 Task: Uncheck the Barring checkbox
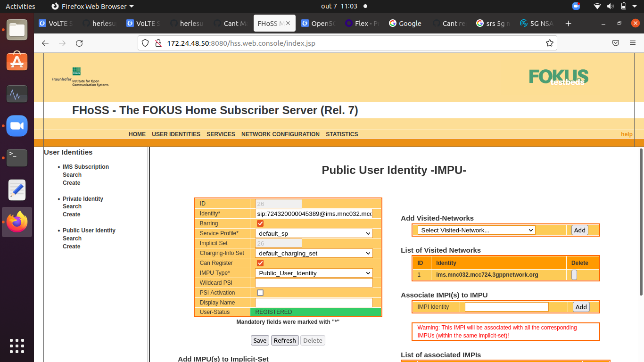pos(260,223)
